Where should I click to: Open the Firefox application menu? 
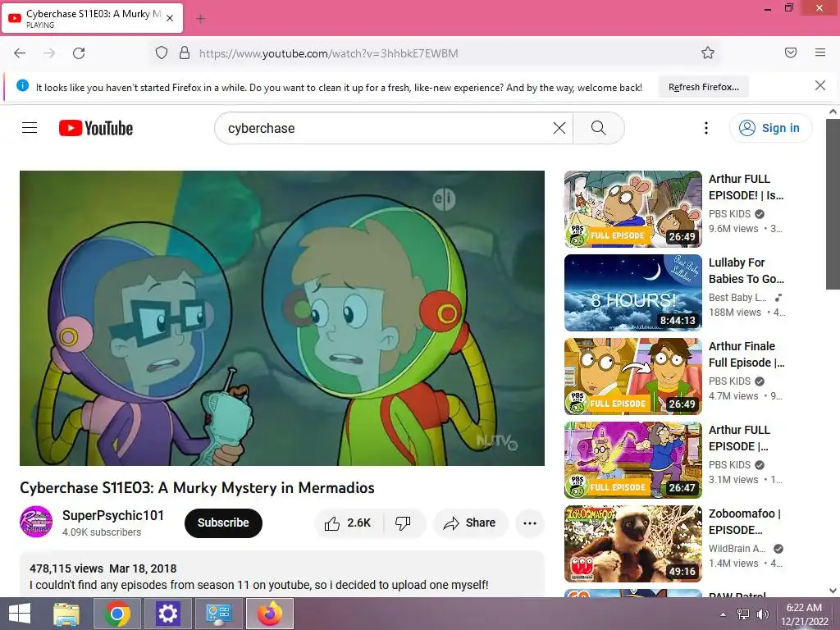819,52
